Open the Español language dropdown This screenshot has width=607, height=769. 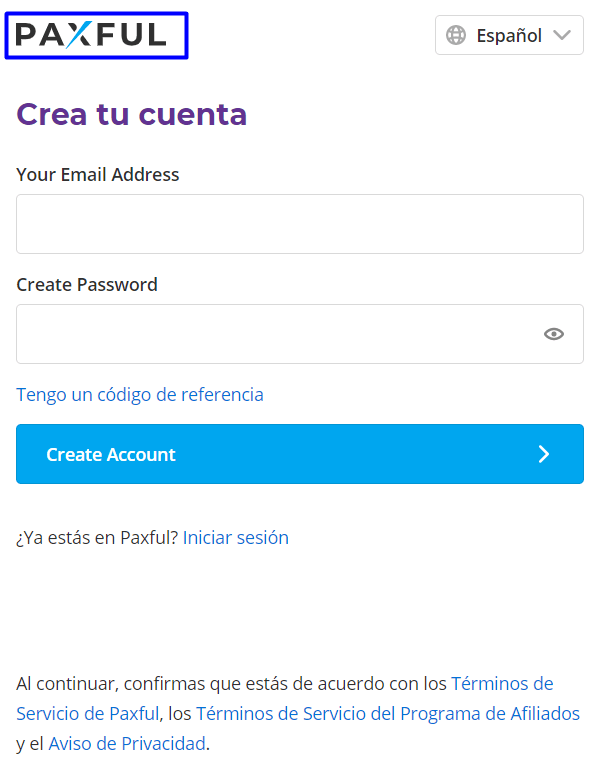(509, 35)
